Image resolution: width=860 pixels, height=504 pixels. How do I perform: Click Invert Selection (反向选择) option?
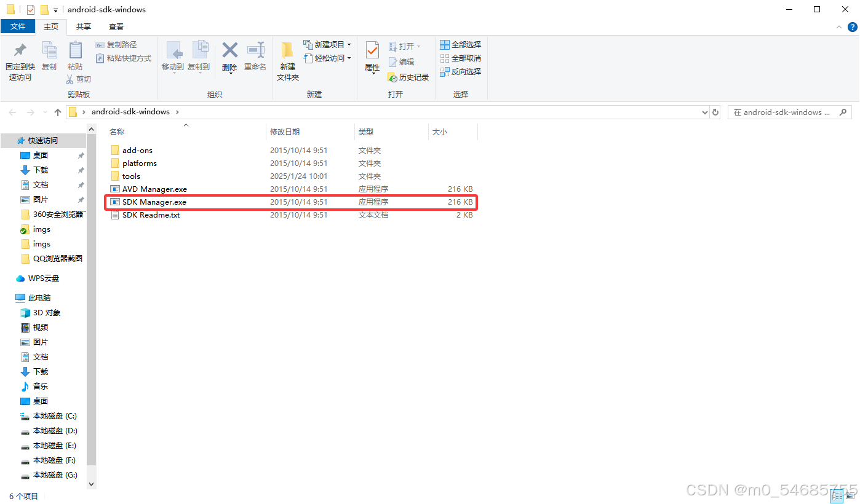460,72
